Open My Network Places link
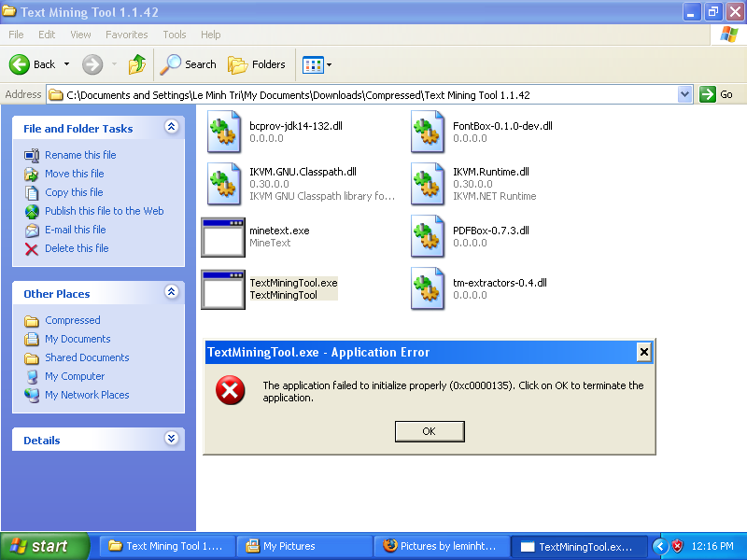Viewport: 747px width, 560px height. coord(87,395)
